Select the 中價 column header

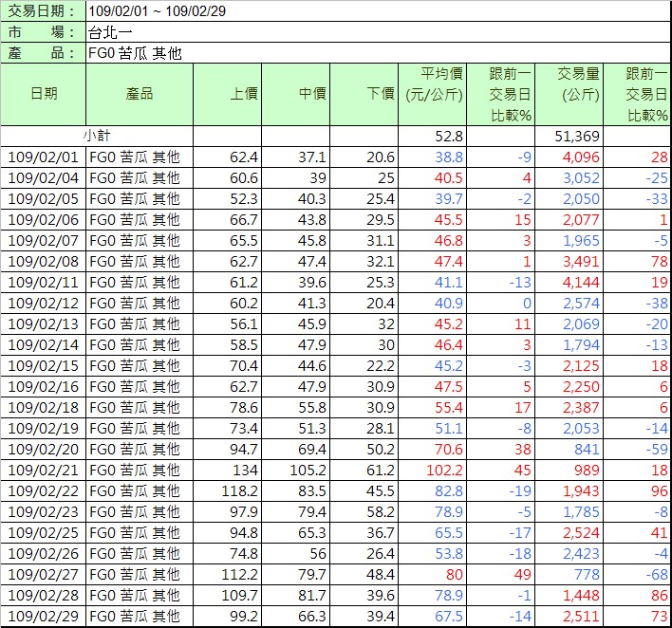pos(295,93)
